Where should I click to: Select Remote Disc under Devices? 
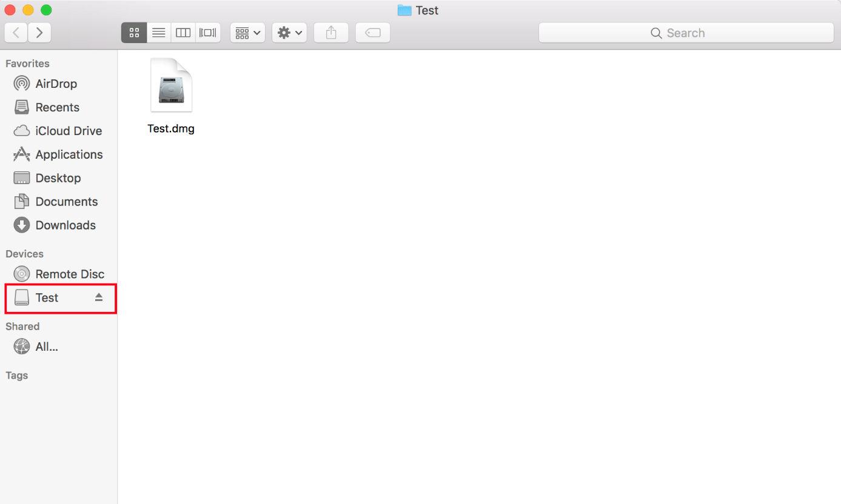pyautogui.click(x=59, y=274)
